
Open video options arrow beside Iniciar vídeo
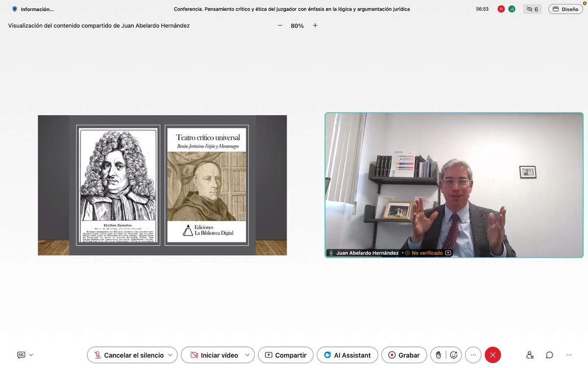click(247, 355)
